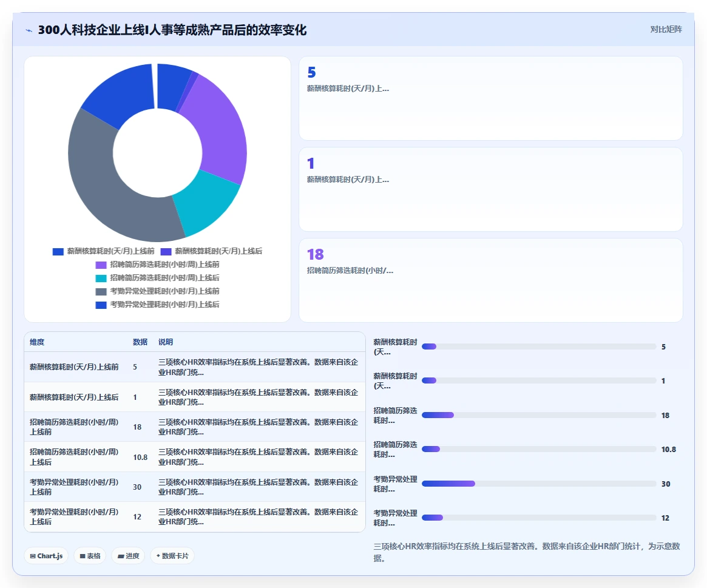Click the description cell in the value 30 row
Image resolution: width=707 pixels, height=588 pixels.
click(x=259, y=487)
